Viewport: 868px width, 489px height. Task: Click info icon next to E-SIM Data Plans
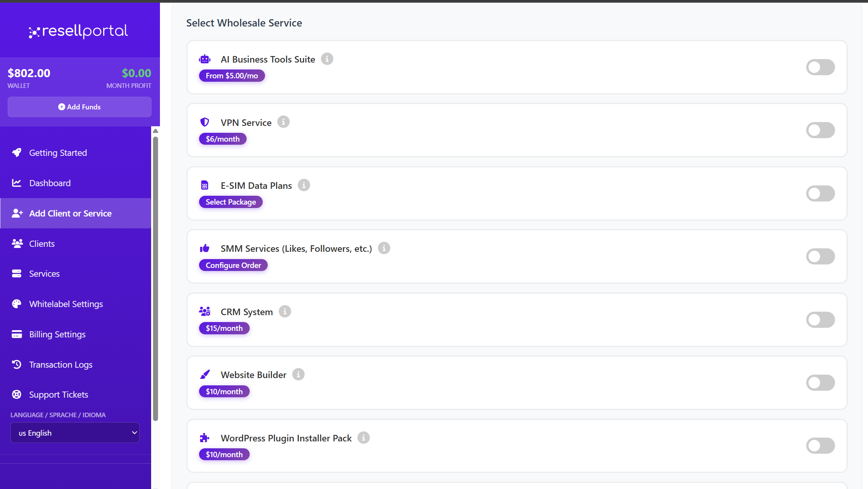303,185
